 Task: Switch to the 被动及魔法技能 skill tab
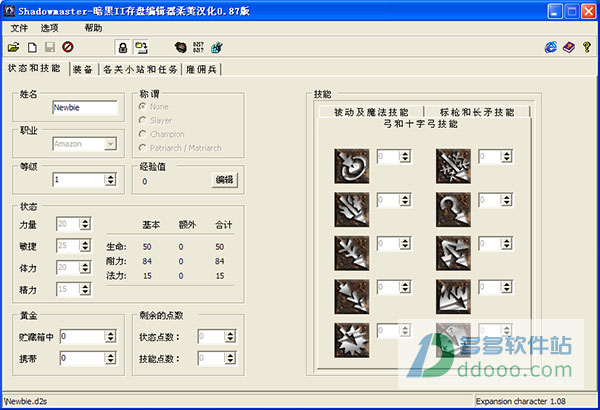point(371,112)
